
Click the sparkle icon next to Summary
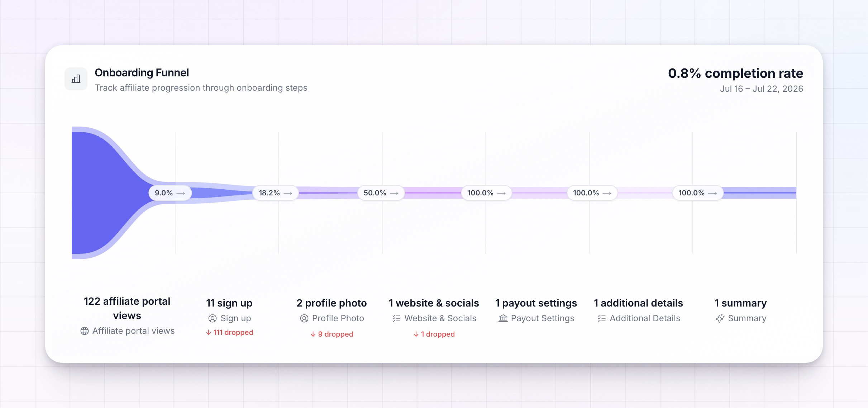tap(720, 318)
